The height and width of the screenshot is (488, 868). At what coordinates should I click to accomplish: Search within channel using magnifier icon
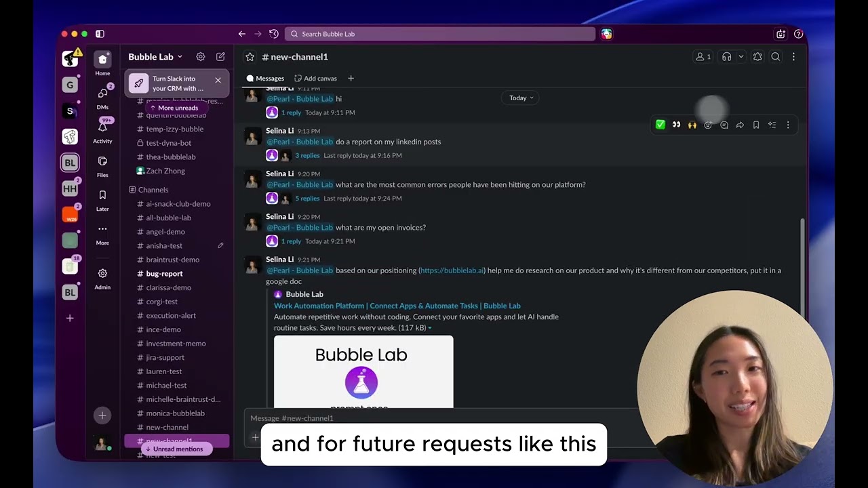coord(776,57)
